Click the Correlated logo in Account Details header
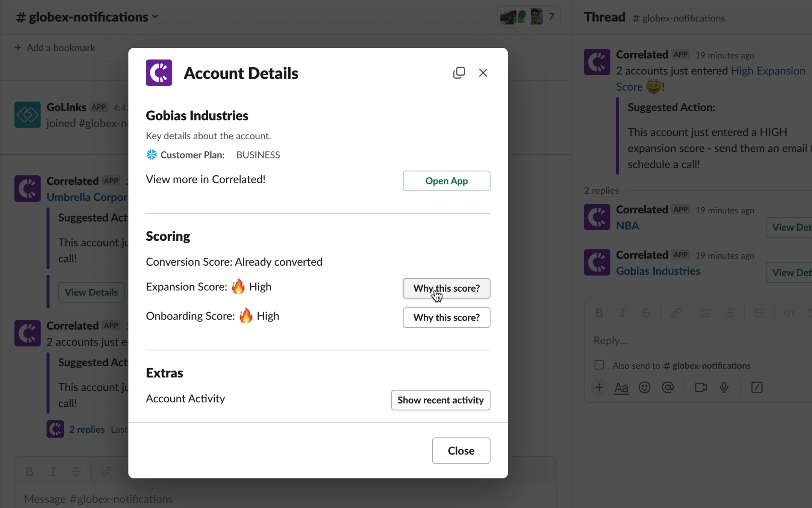 159,73
